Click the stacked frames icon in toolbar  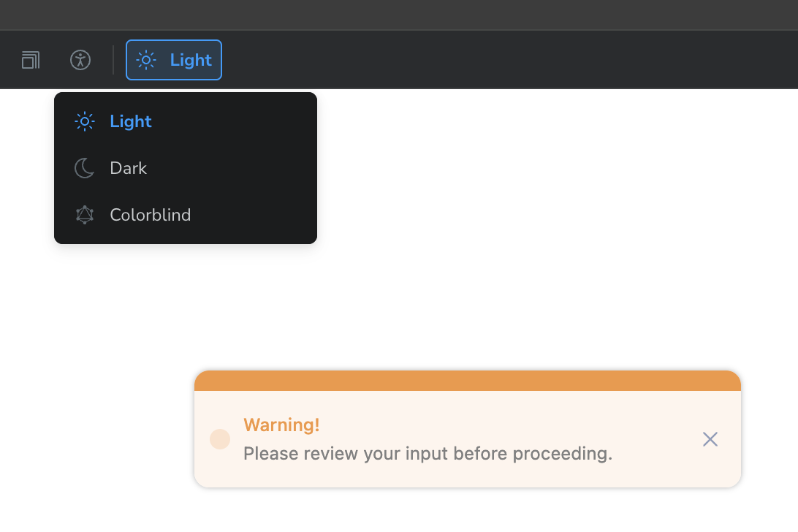tap(31, 60)
